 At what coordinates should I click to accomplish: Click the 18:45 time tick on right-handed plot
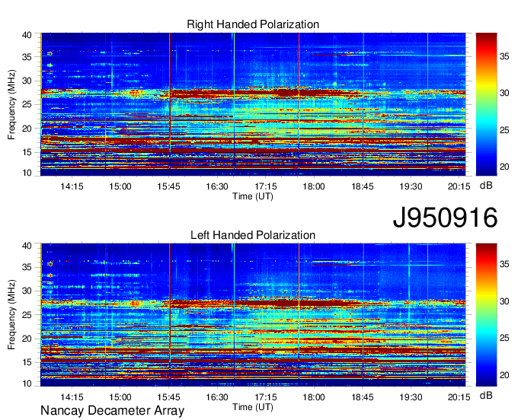coord(363,186)
